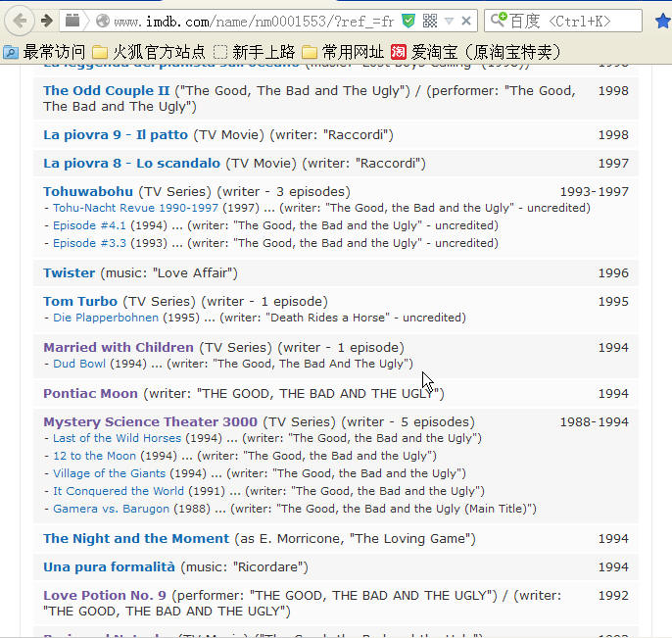Focus the imdb.com URL address field
The height and width of the screenshot is (638, 672).
[x=254, y=21]
